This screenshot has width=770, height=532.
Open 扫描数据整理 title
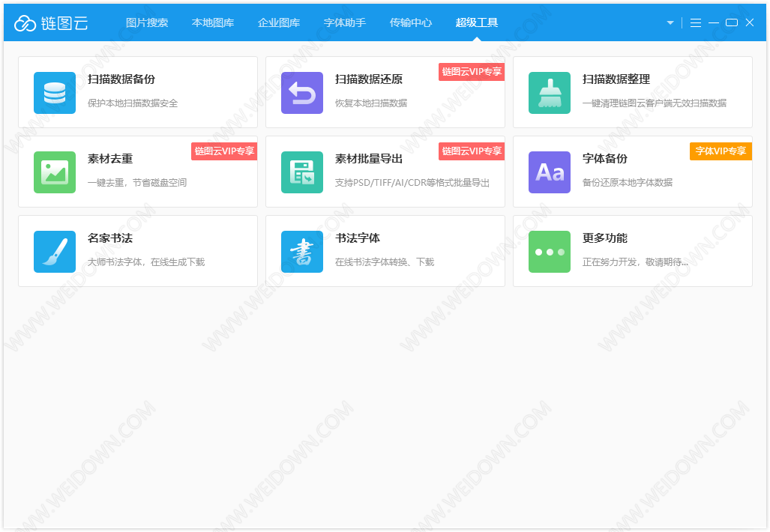pos(616,79)
